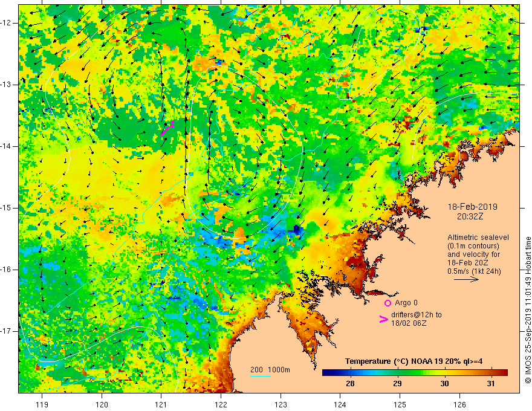
Task: Click the 0.5m/s velocity reference arrow
Action: pos(466,279)
